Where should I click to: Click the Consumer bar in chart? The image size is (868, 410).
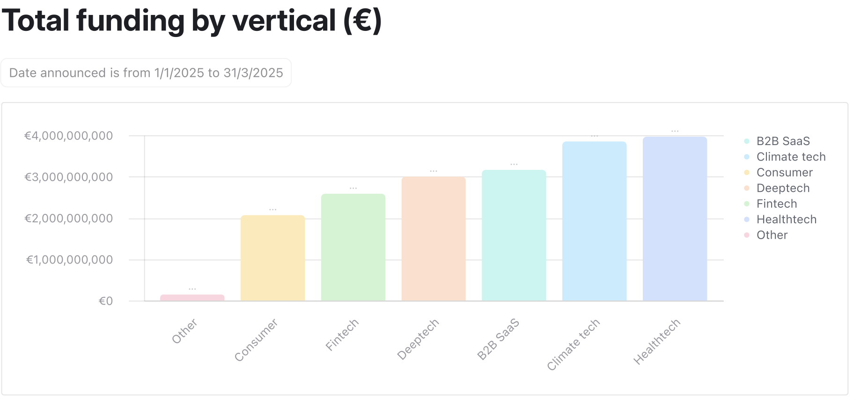pos(272,258)
